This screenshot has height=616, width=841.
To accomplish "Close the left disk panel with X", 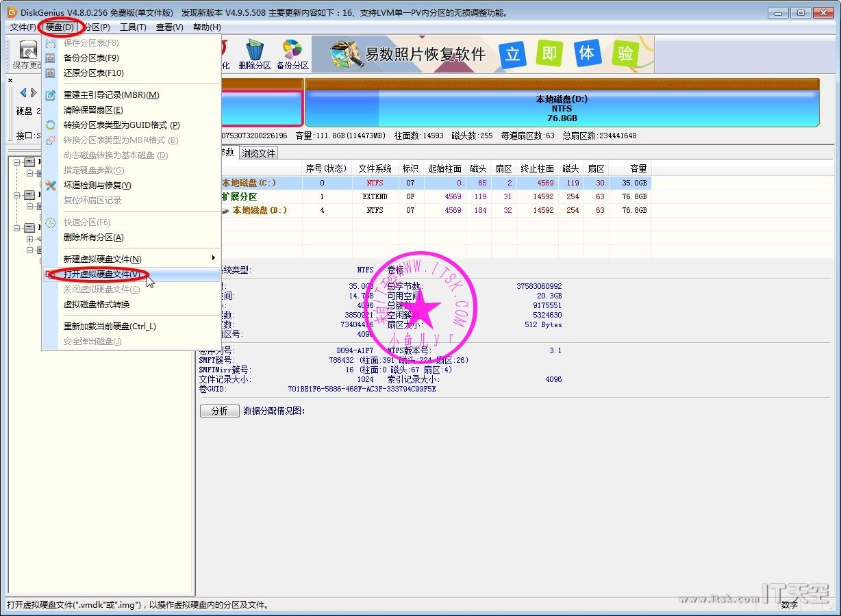I will pos(10,80).
